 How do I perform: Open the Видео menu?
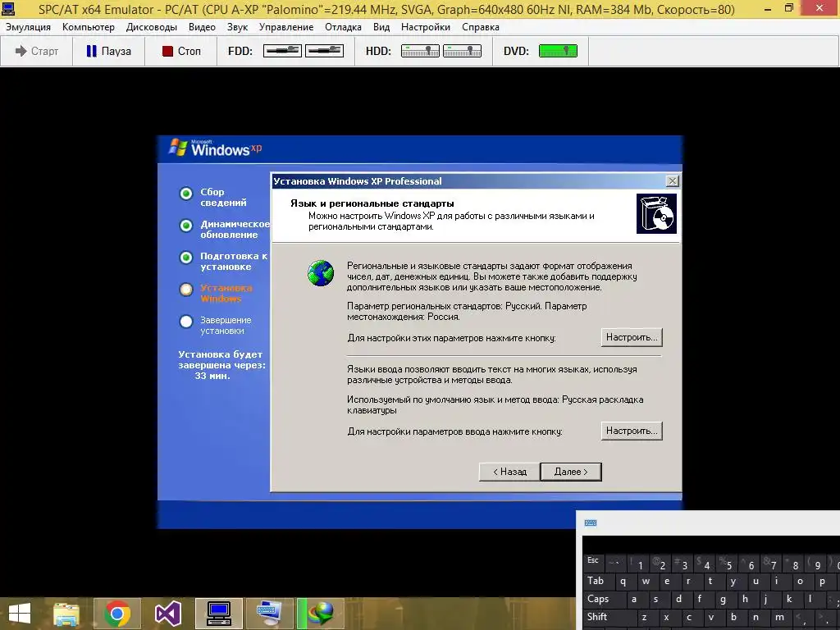coord(202,27)
